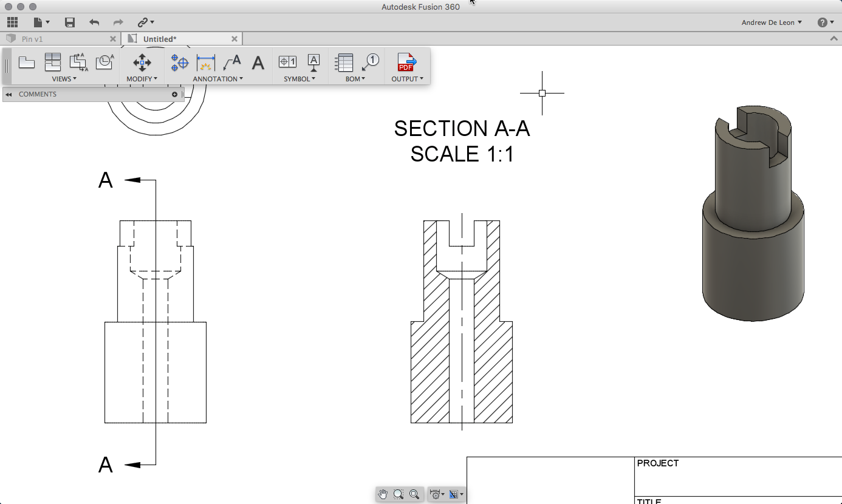
Task: Select the Datum Identifier symbol
Action: (x=313, y=63)
